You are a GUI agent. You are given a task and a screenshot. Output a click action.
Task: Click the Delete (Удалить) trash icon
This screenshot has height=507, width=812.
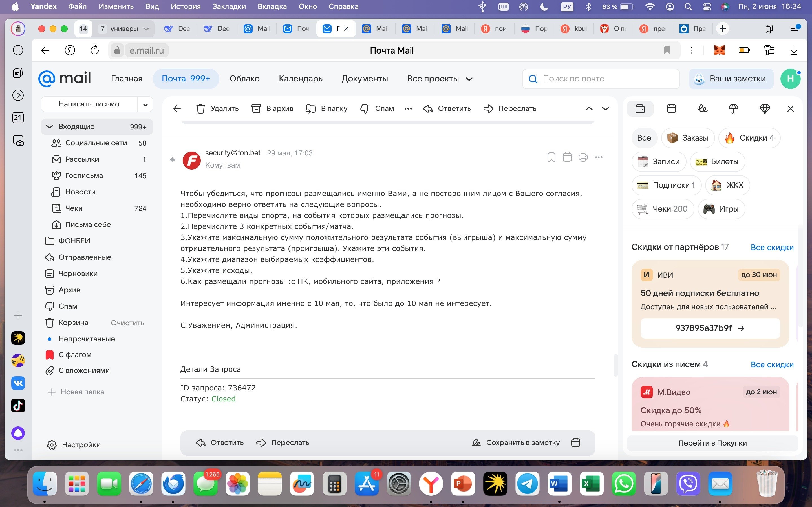click(201, 109)
